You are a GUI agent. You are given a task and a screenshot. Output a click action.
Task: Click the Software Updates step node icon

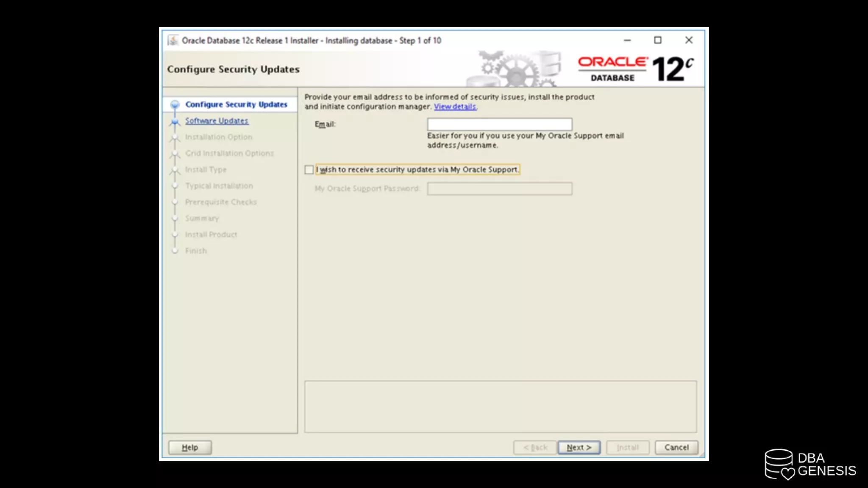point(175,122)
